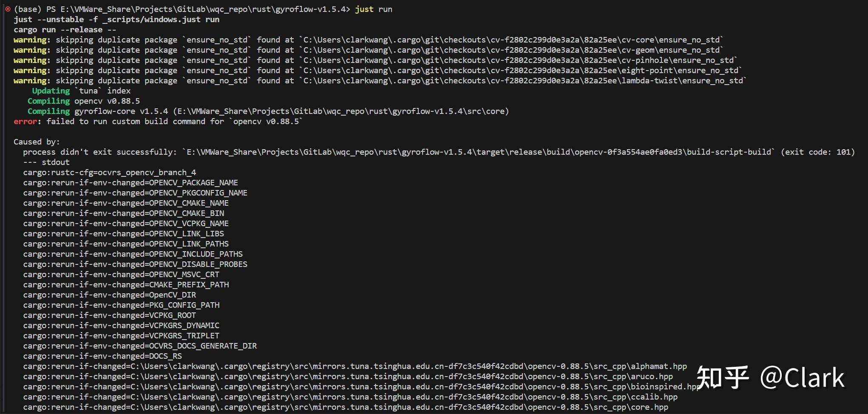Image resolution: width=868 pixels, height=414 pixels.
Task: Open the cv-geom ensure_no_std path link
Action: [511, 50]
